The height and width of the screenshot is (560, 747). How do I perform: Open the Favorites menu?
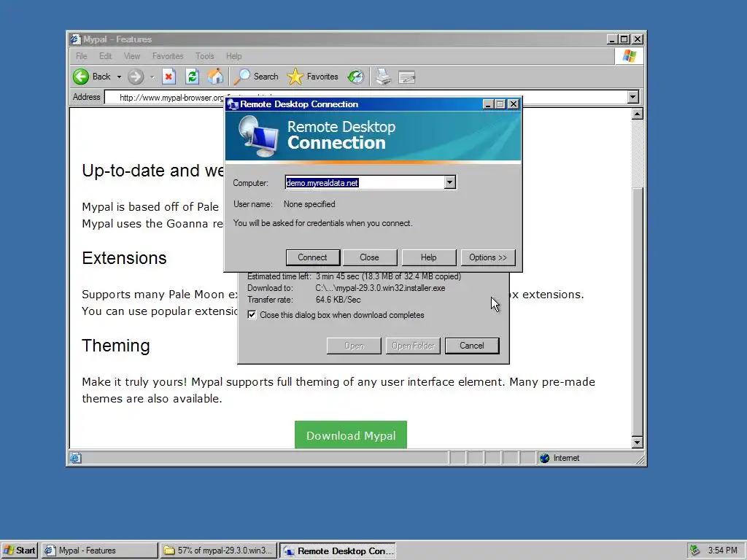tap(168, 56)
